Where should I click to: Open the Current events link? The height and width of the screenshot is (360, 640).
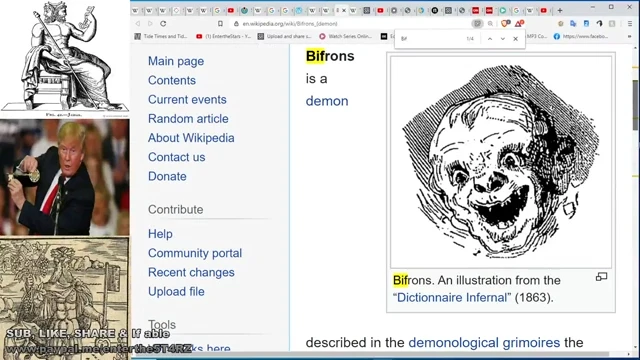point(187,100)
